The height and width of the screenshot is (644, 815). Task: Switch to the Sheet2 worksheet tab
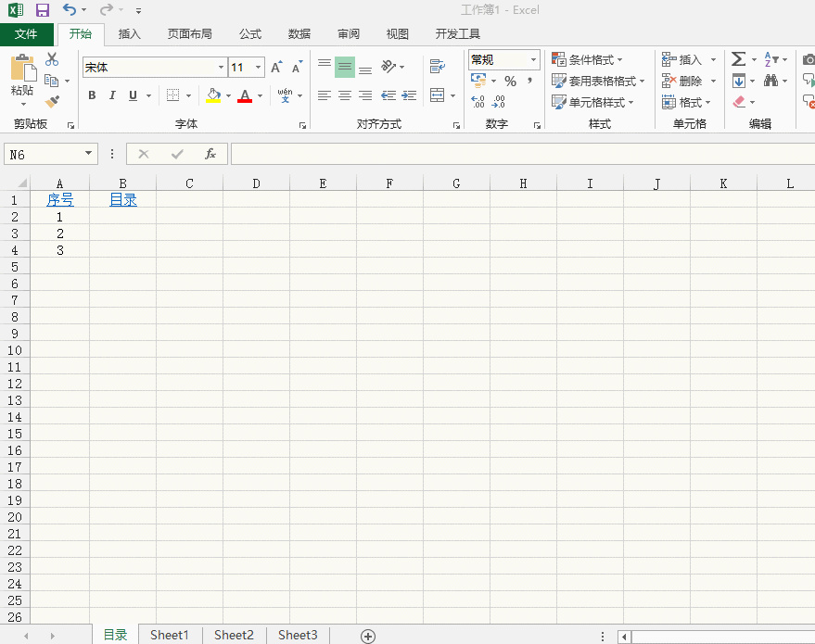coord(234,635)
